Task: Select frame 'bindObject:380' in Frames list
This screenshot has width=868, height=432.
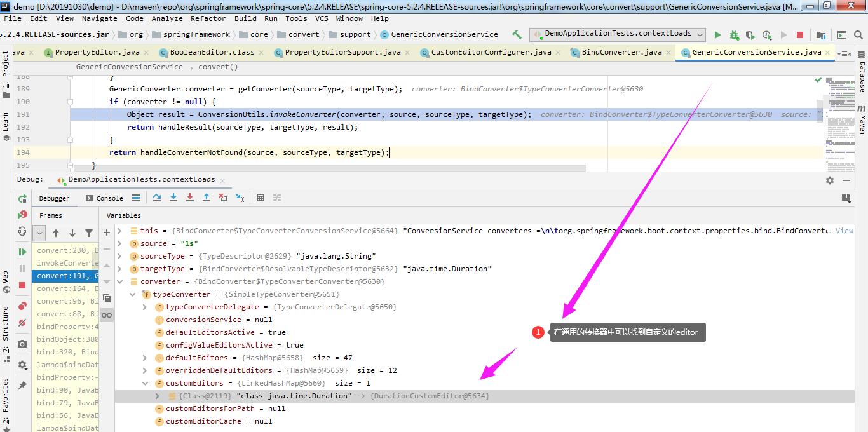Action: (x=65, y=339)
